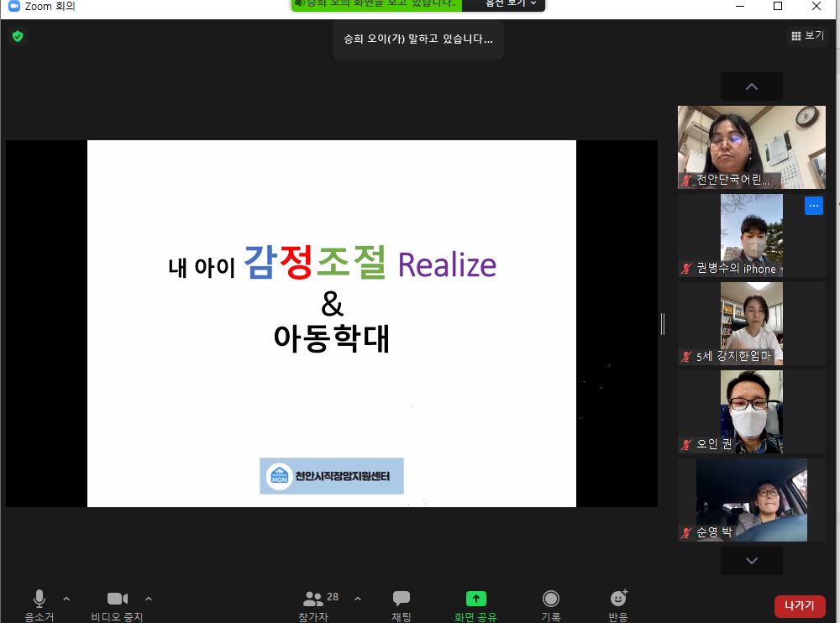Expand participants options arrow
The height and width of the screenshot is (623, 840).
(x=358, y=599)
